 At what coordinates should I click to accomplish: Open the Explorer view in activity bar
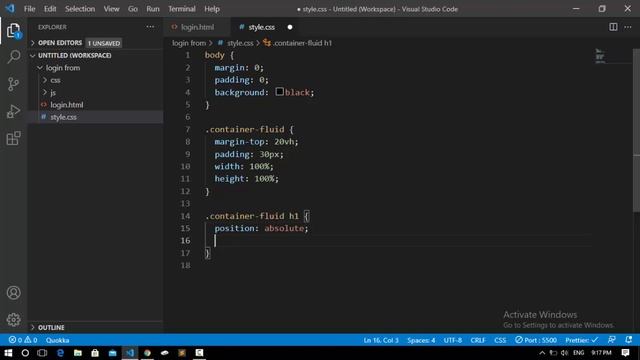pyautogui.click(x=13, y=30)
